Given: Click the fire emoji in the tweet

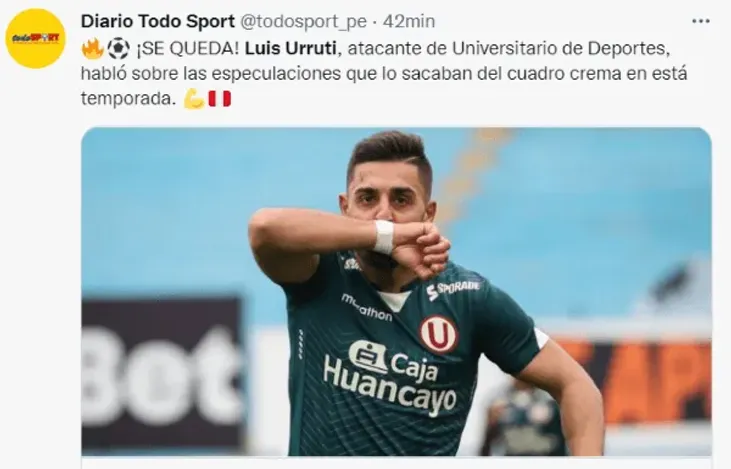Looking at the screenshot, I should (92, 48).
